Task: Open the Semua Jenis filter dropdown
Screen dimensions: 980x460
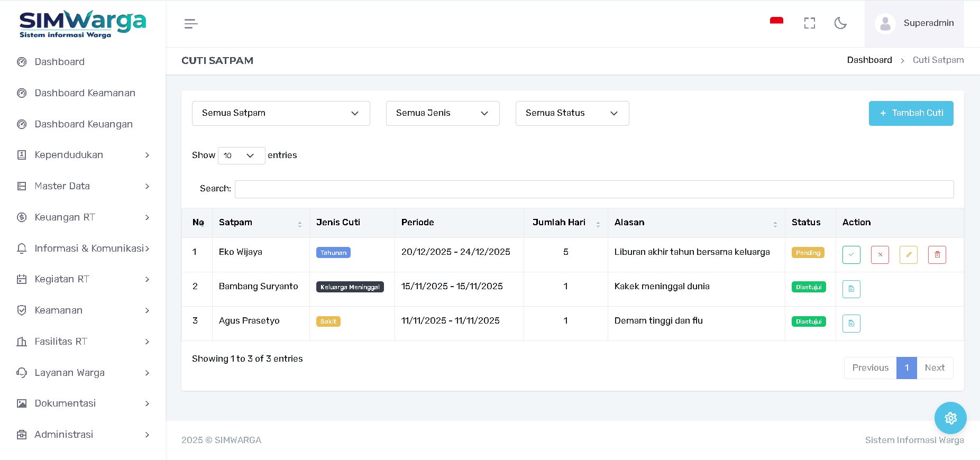Action: click(442, 113)
